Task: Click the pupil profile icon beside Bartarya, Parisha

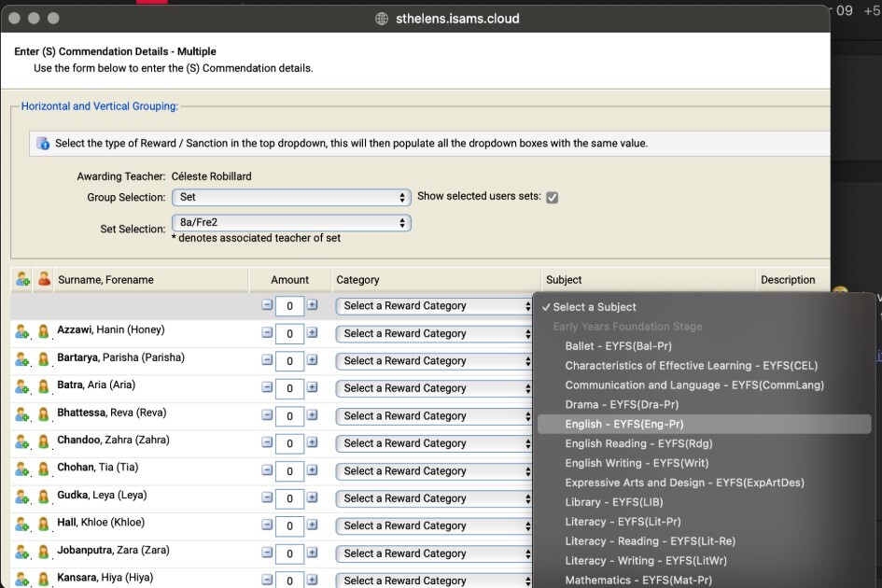Action: pyautogui.click(x=43, y=359)
